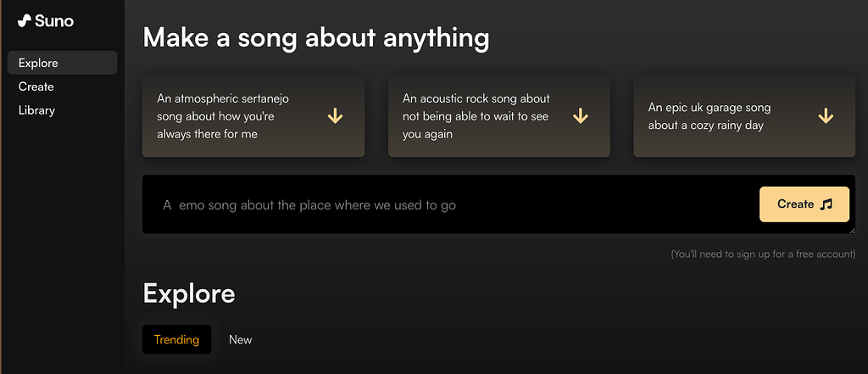868x374 pixels.
Task: Click the free account sign-up note
Action: coord(763,254)
